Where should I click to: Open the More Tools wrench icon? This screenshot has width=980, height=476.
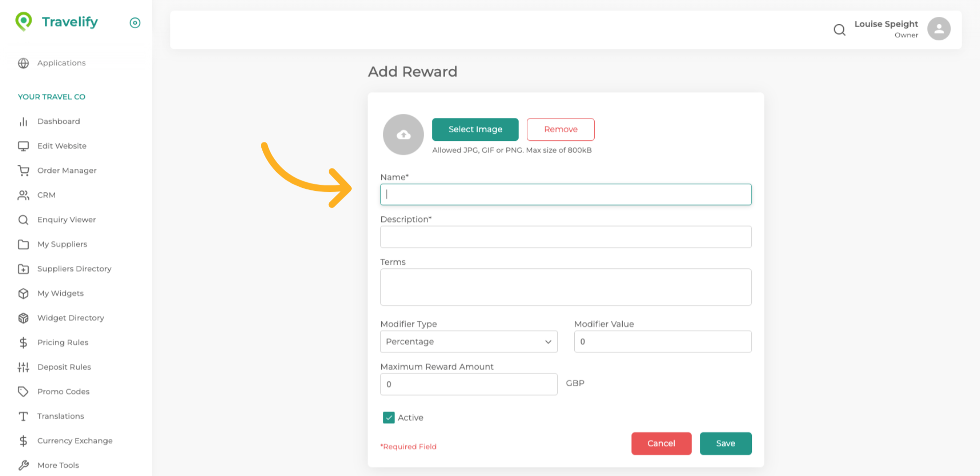(x=23, y=465)
